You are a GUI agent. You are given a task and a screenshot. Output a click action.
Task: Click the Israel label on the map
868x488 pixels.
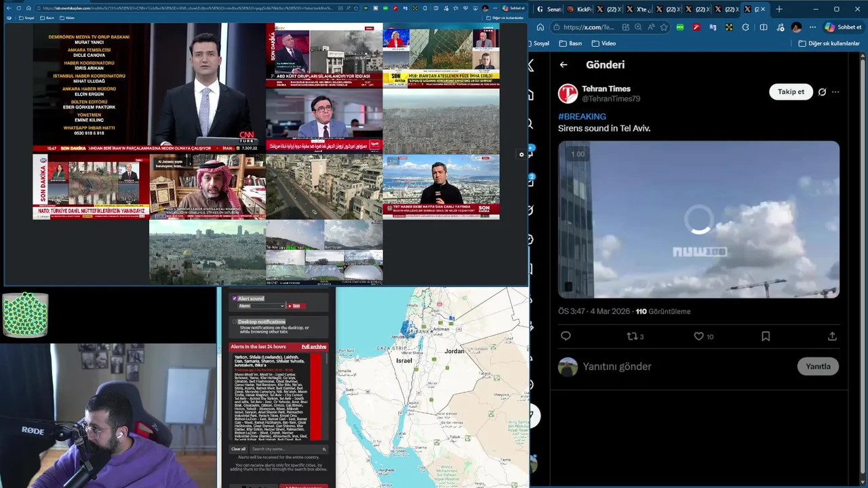404,360
